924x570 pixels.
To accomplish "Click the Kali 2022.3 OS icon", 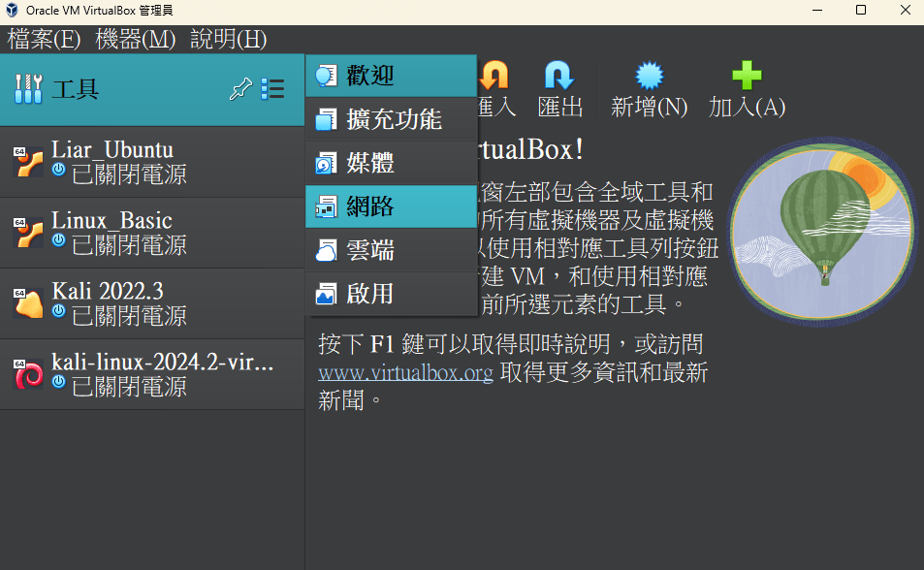I will click(28, 303).
